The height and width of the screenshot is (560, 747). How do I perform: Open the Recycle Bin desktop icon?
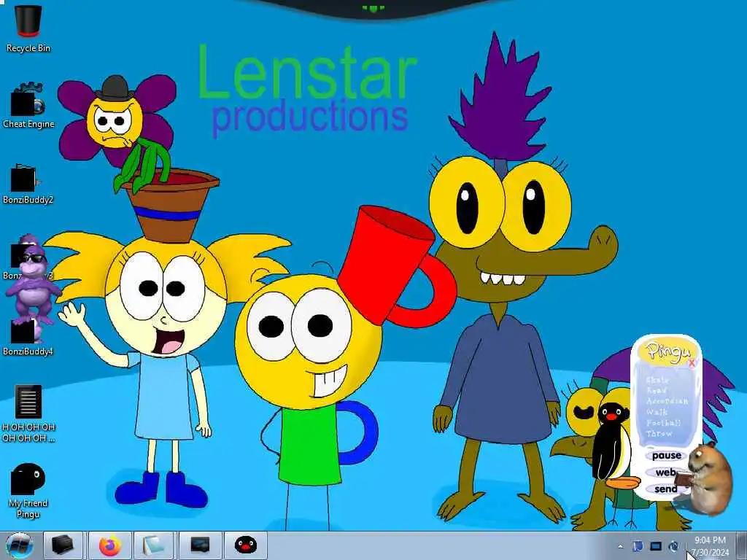point(28,28)
